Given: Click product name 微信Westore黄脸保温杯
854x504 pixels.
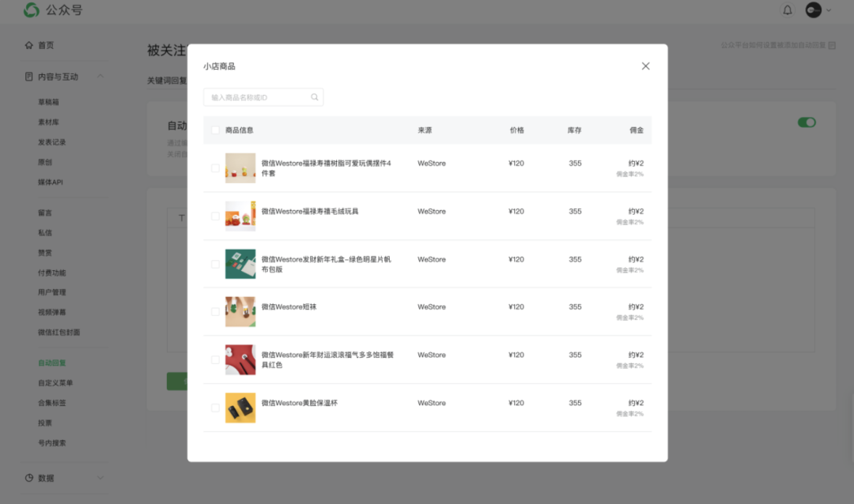Looking at the screenshot, I should coord(300,403).
